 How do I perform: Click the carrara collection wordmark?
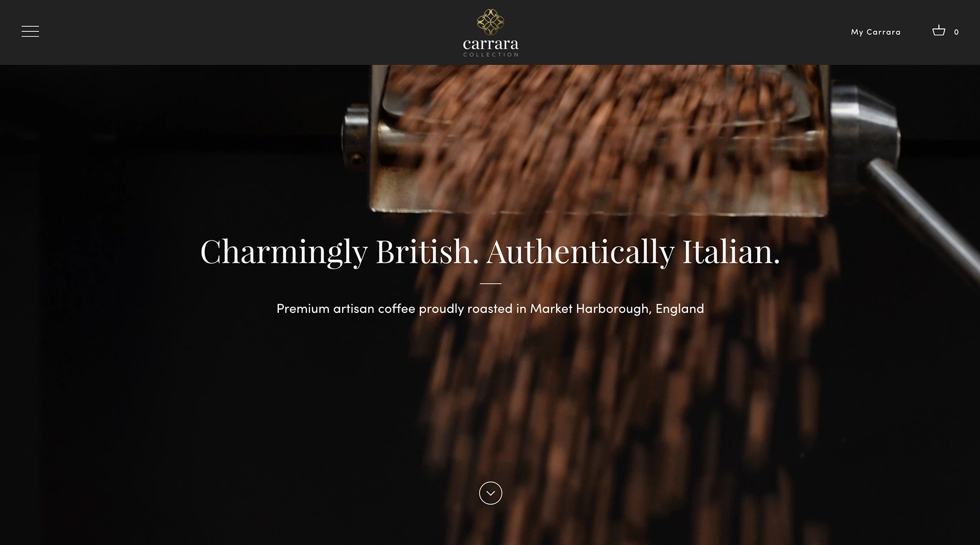(x=490, y=47)
